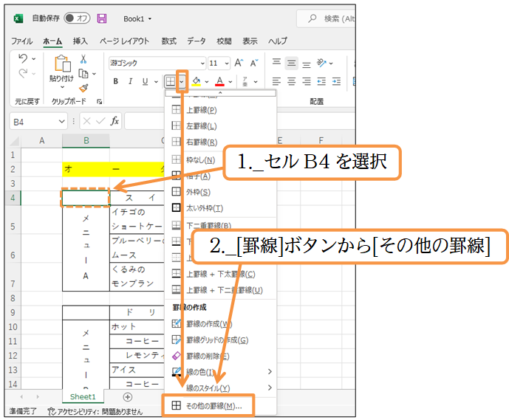Open the font size dropdown
This screenshot has height=420, width=509.
(x=227, y=63)
